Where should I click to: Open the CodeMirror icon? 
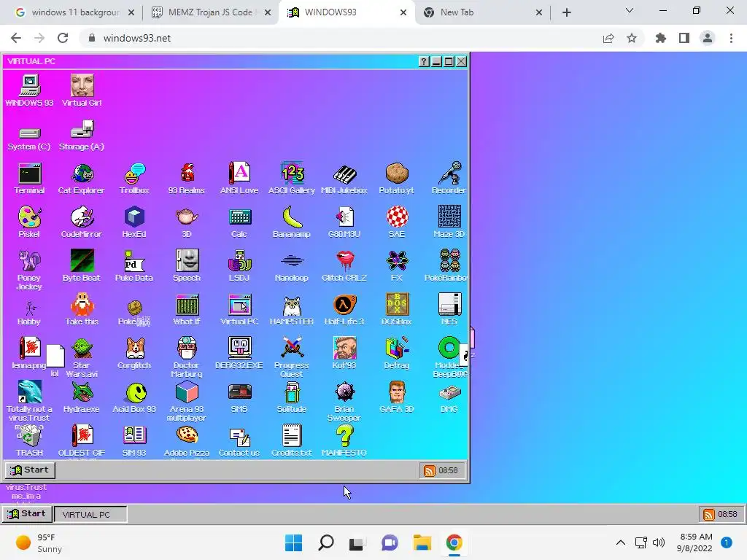(x=82, y=222)
